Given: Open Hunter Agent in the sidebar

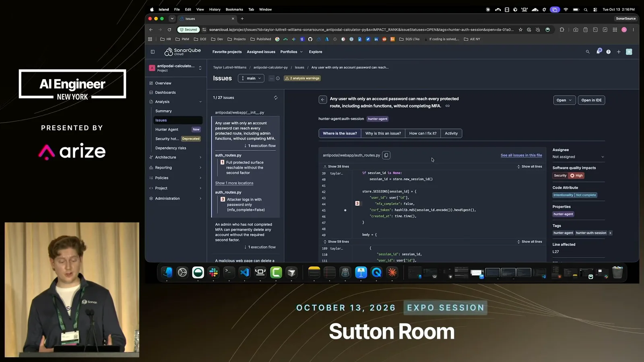Looking at the screenshot, I should (167, 130).
